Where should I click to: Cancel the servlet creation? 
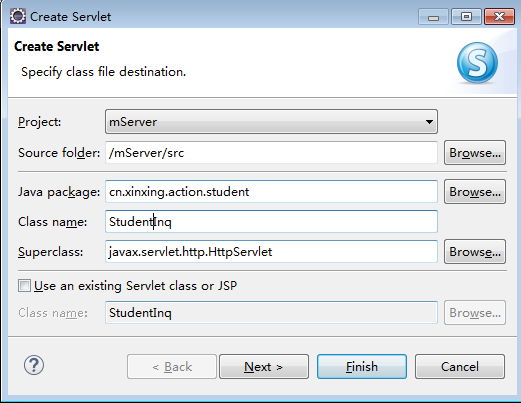point(460,367)
